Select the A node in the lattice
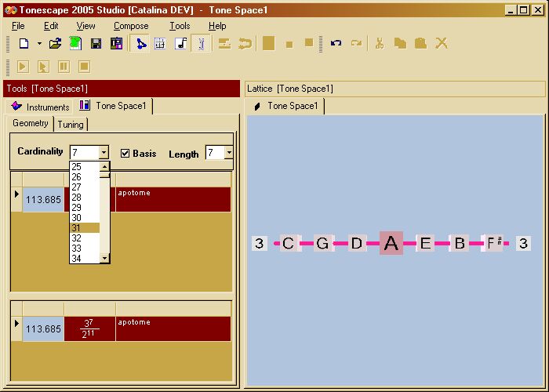 pyautogui.click(x=391, y=243)
